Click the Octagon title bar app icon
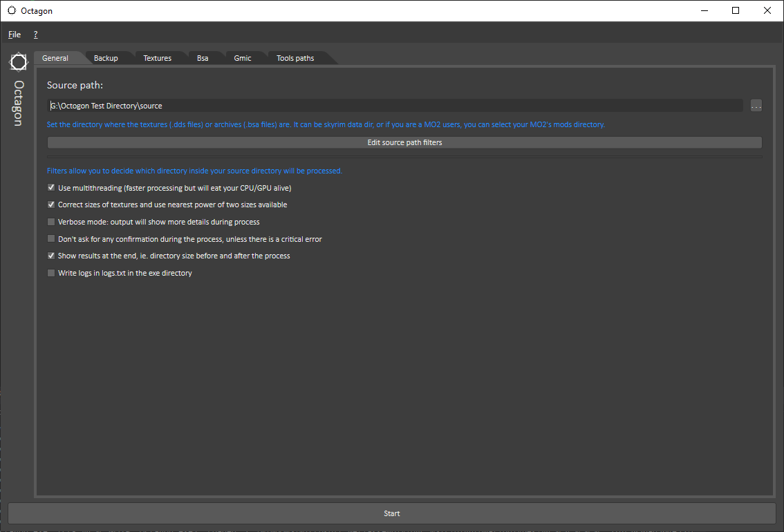This screenshot has height=532, width=784. pos(12,10)
